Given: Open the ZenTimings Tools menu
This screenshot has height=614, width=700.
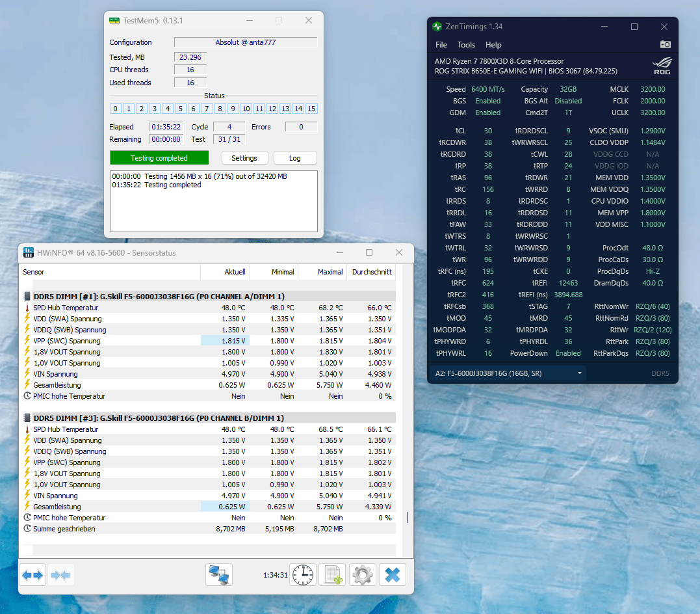Looking at the screenshot, I should (466, 45).
